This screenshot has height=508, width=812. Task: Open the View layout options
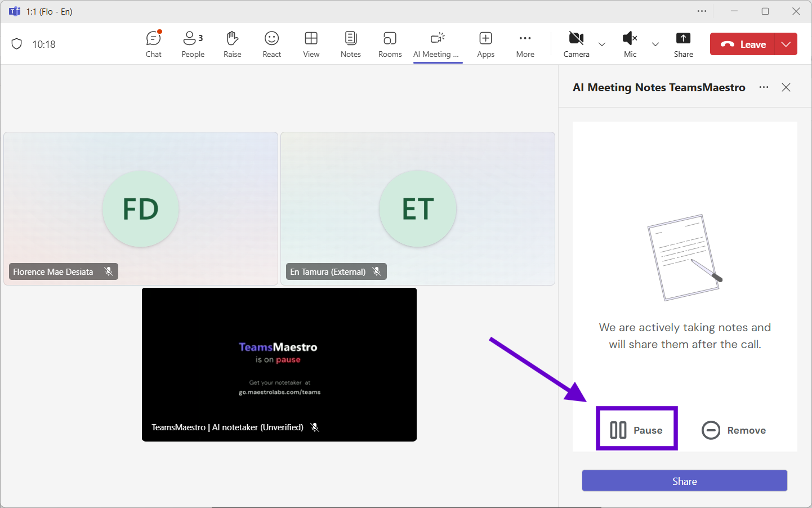point(311,44)
